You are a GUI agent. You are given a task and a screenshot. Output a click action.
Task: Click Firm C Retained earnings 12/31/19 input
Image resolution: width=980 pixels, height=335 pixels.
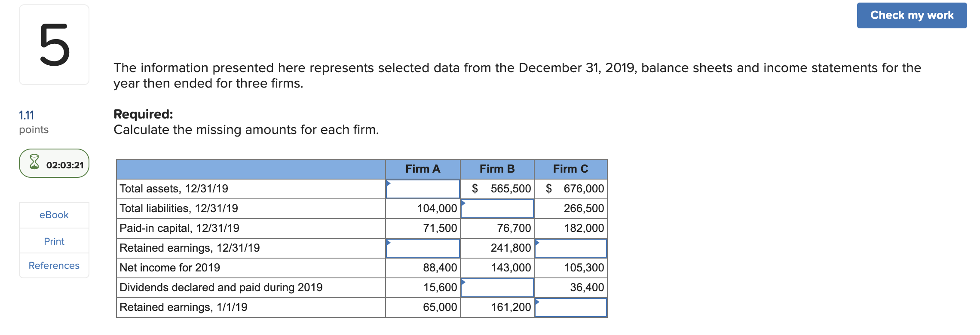click(570, 248)
